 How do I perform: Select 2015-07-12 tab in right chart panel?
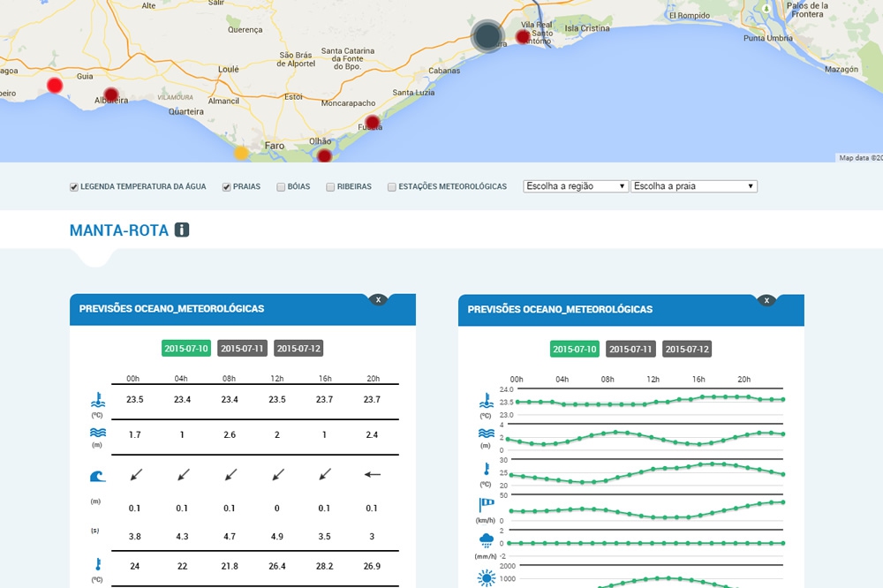click(687, 349)
